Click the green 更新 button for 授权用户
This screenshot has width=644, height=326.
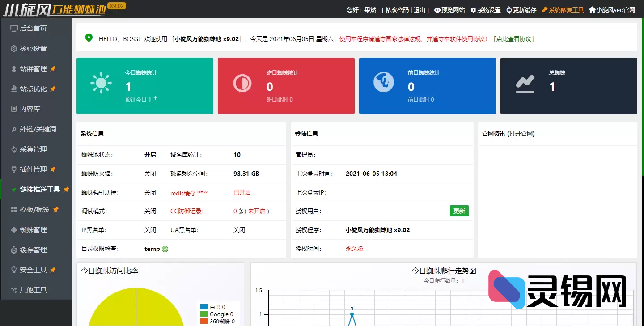click(x=459, y=211)
